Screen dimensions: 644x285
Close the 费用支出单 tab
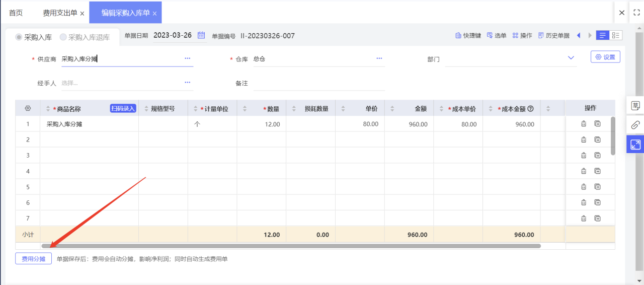point(82,14)
